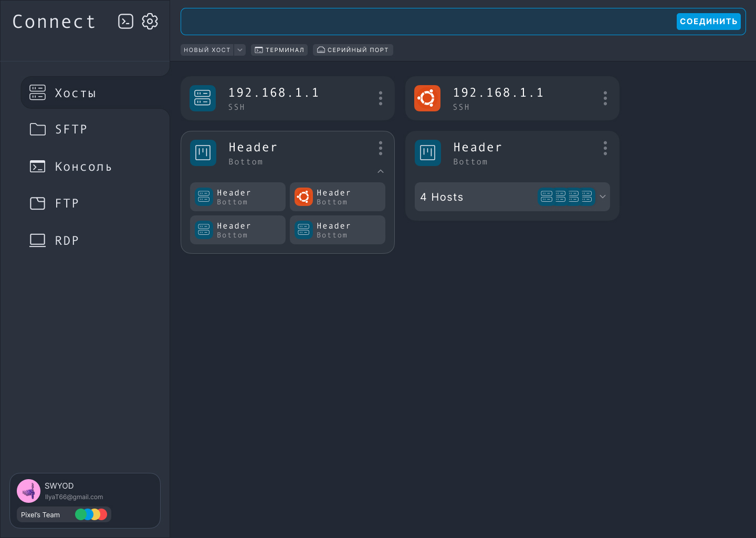Viewport: 756px width, 538px height.
Task: Click the ТЕРМИНАЛ quick-action chip
Action: (x=279, y=50)
